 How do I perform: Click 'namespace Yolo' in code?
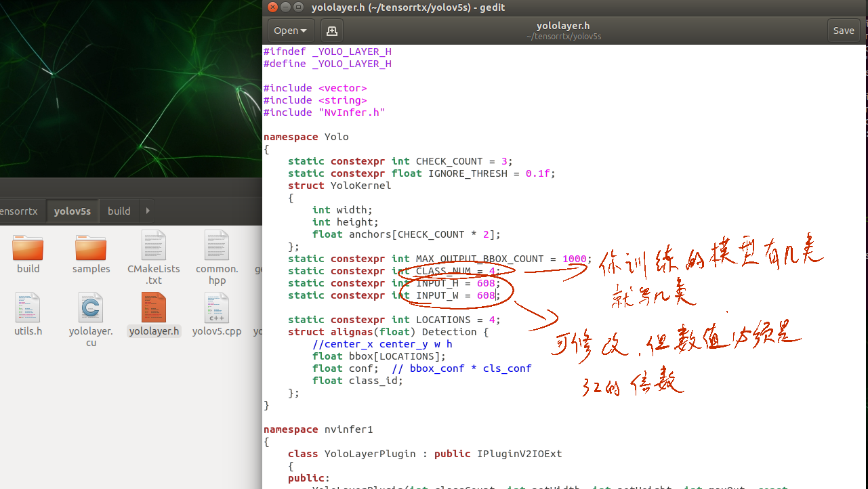306,137
